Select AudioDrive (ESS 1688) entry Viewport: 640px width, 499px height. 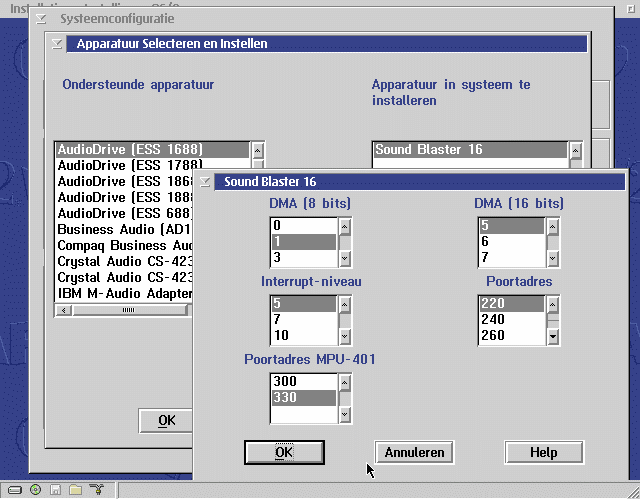[152, 150]
